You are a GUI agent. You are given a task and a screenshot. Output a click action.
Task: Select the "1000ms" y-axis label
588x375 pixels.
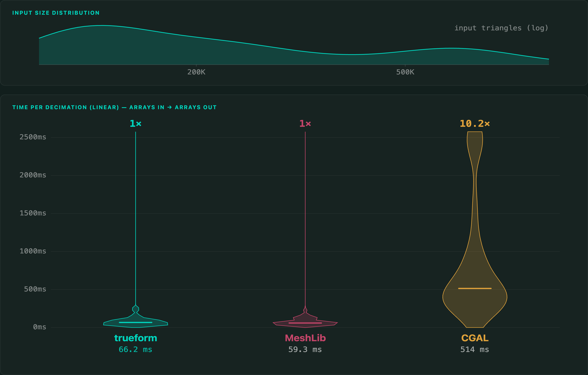(33, 251)
